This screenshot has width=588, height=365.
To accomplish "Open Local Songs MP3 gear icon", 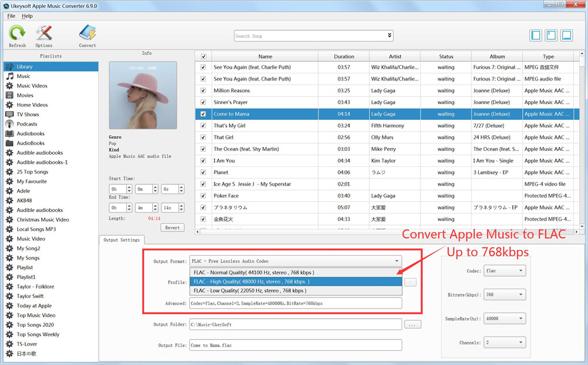I will coord(10,229).
